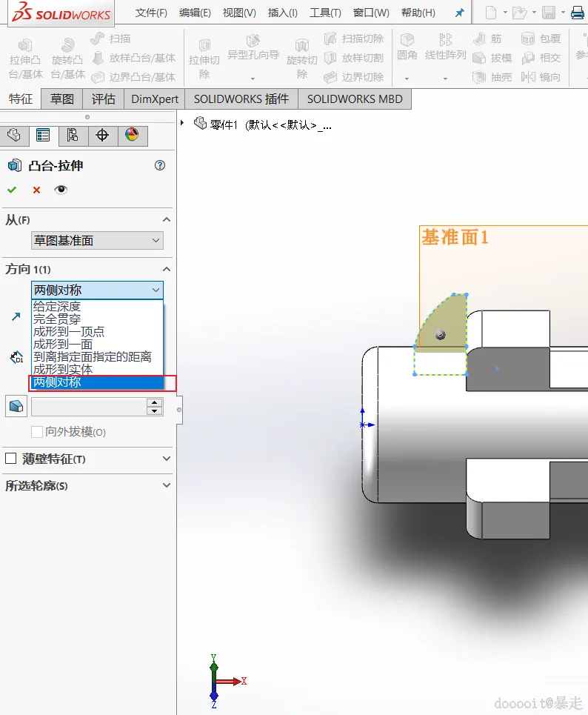Open the ConfigurationManager tab icon
Image resolution: width=588 pixels, height=715 pixels.
(x=73, y=136)
